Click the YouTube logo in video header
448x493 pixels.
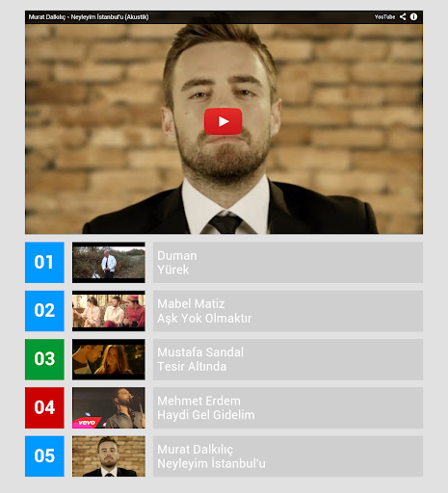click(x=384, y=16)
